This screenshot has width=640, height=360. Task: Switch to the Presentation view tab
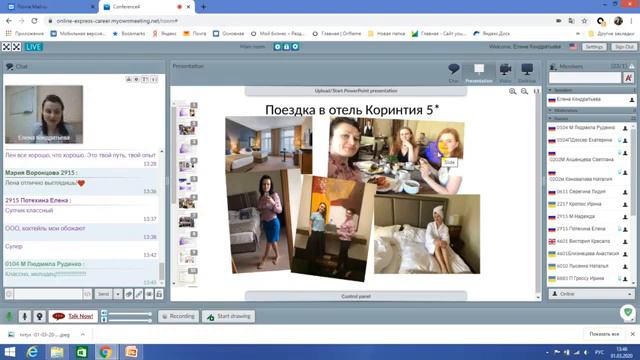tap(479, 73)
